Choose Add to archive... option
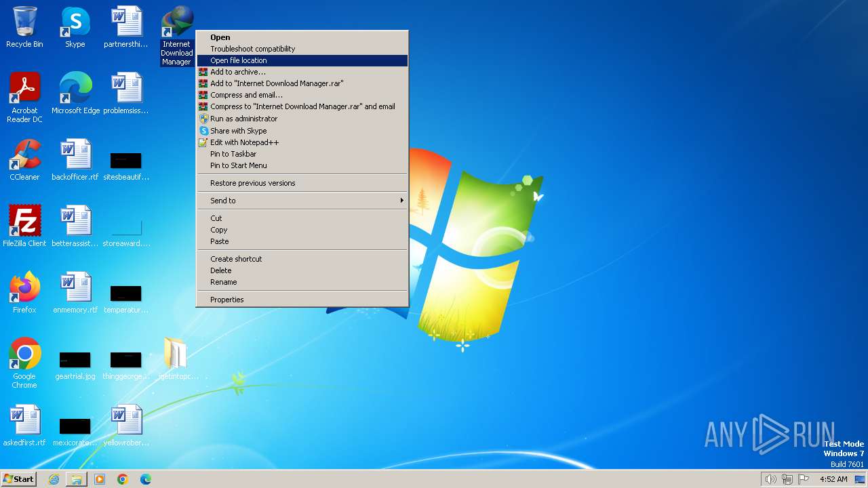The image size is (868, 488). 302,72
